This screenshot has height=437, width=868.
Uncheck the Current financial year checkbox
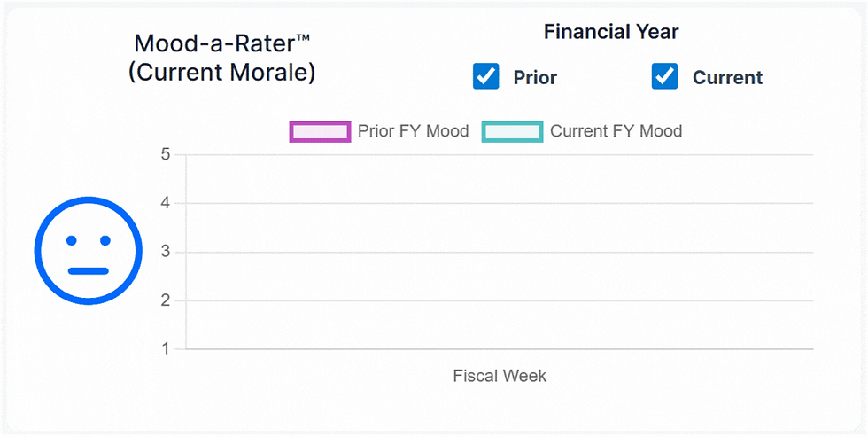[x=664, y=77]
